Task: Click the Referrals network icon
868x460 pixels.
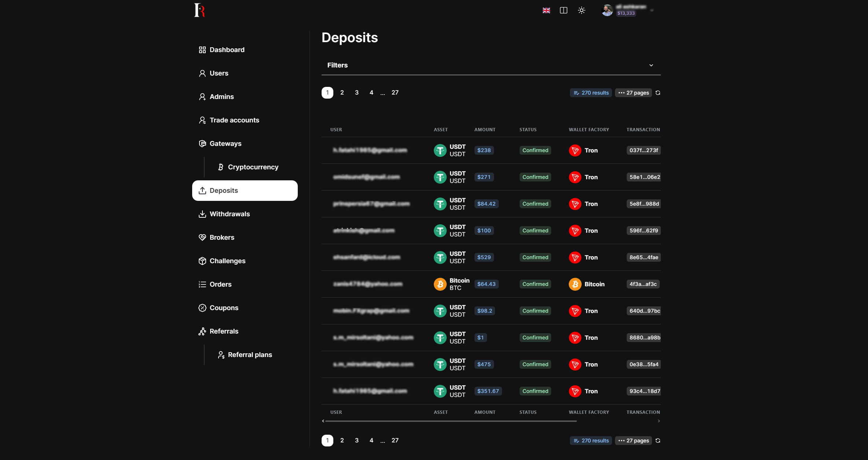Action: (202, 331)
